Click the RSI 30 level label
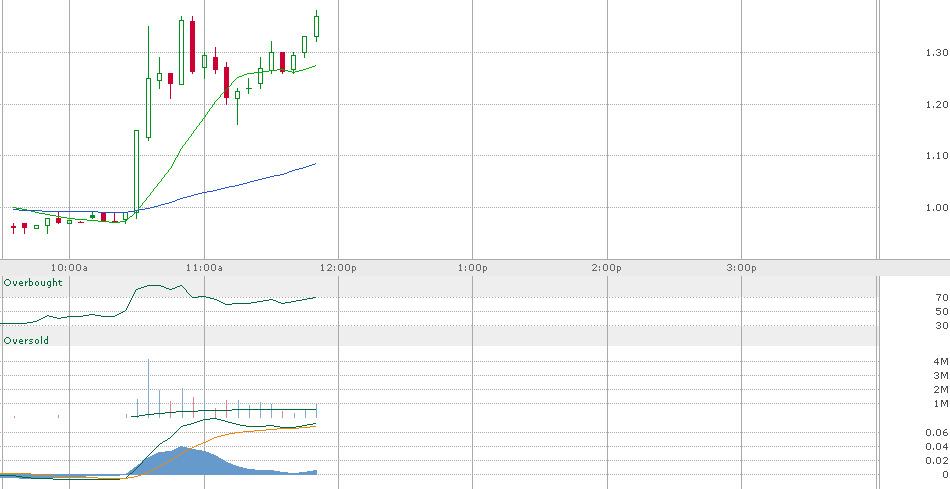Screen dimensions: 950x489 coord(942,326)
